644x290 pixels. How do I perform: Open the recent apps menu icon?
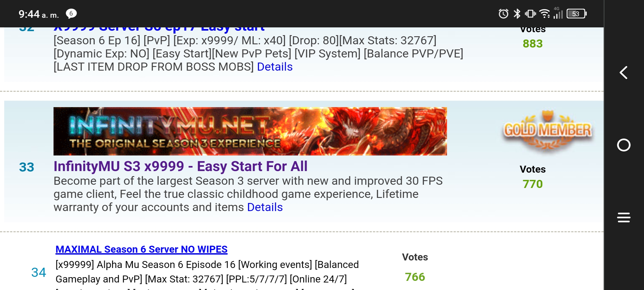pyautogui.click(x=624, y=218)
